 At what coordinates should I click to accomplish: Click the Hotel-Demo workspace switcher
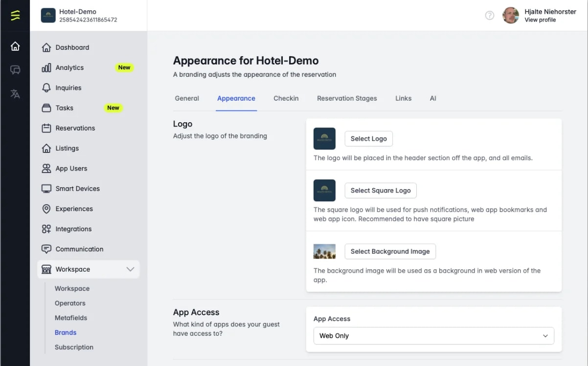tap(89, 15)
